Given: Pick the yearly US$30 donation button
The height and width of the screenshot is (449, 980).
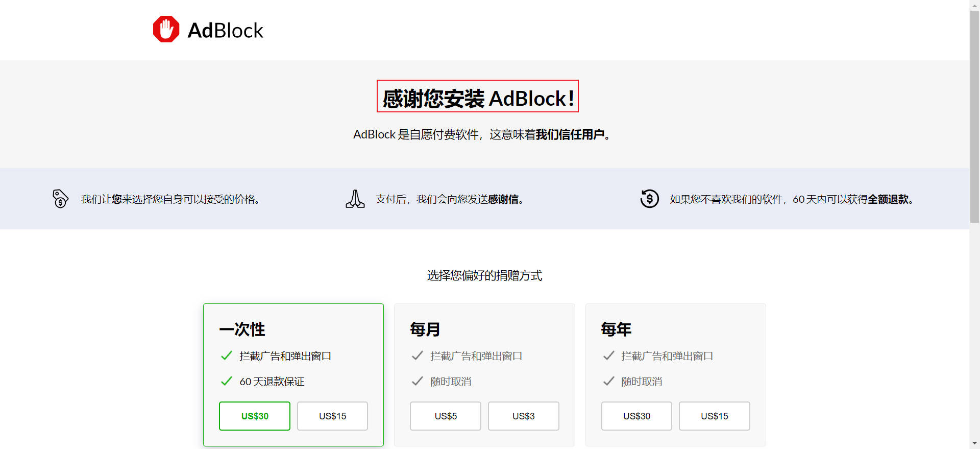Looking at the screenshot, I should click(x=636, y=416).
